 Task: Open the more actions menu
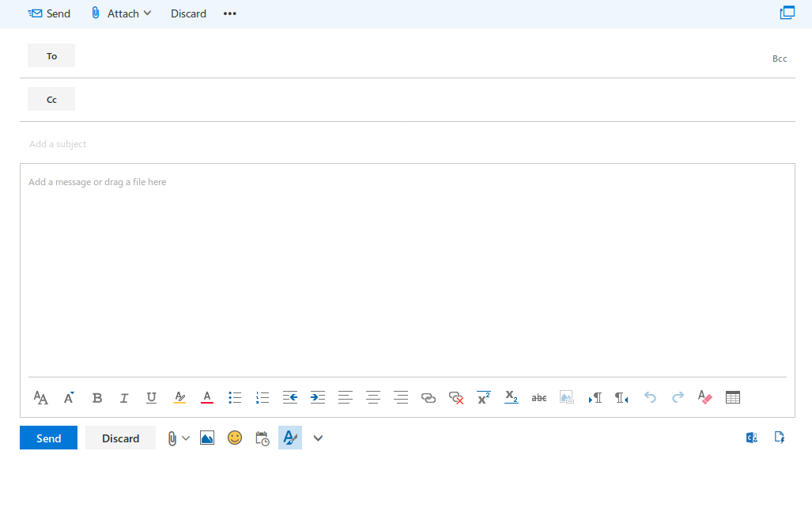click(x=229, y=13)
